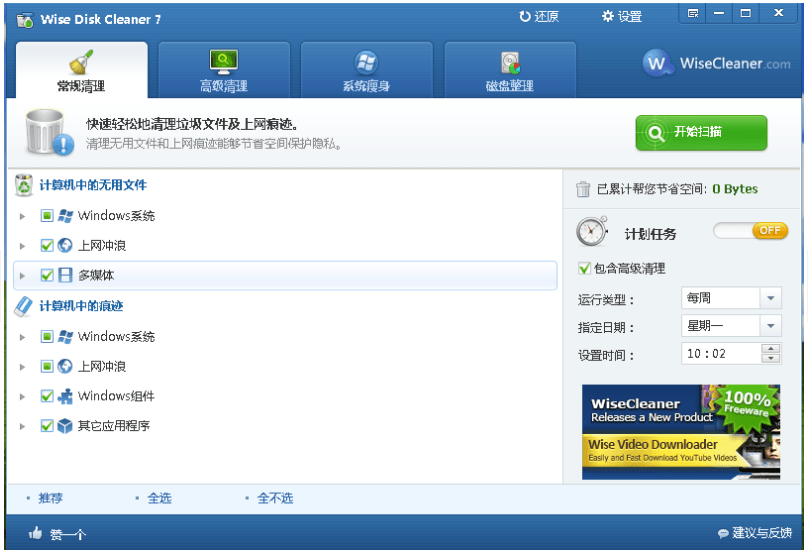Viewport: 808px width, 554px height.
Task: Click the green 开始扫描 button
Action: point(701,132)
